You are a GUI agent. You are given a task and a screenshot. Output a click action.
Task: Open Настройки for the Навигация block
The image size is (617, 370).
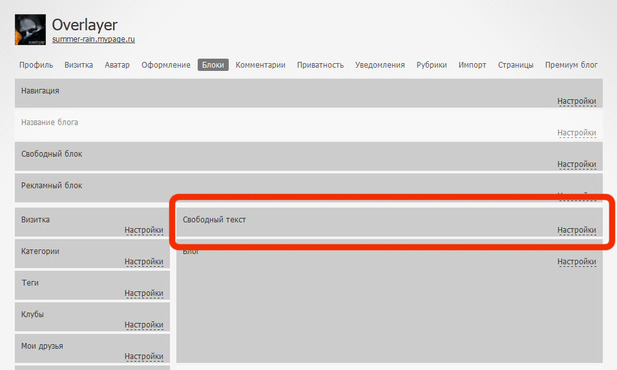pos(577,101)
